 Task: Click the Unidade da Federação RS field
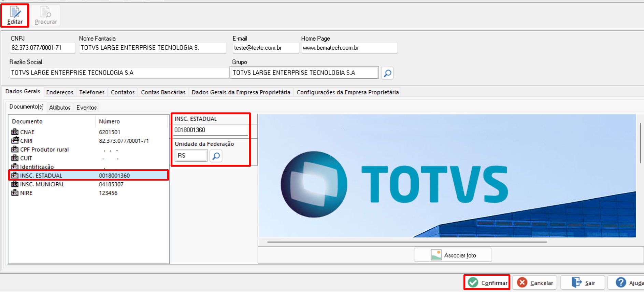(191, 155)
